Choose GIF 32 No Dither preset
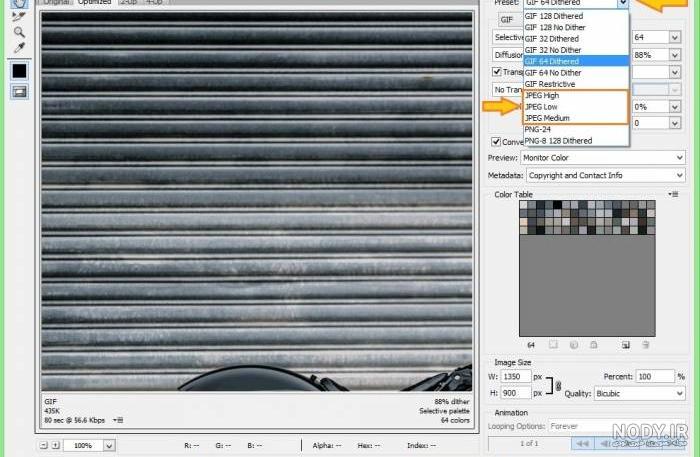700x457 pixels. [576, 50]
